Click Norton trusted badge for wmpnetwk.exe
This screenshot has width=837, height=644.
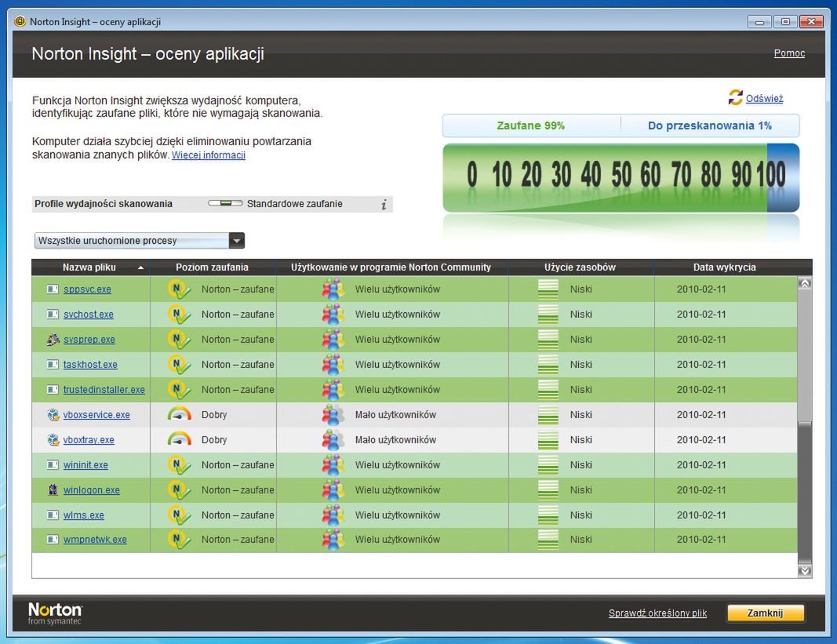tap(179, 540)
